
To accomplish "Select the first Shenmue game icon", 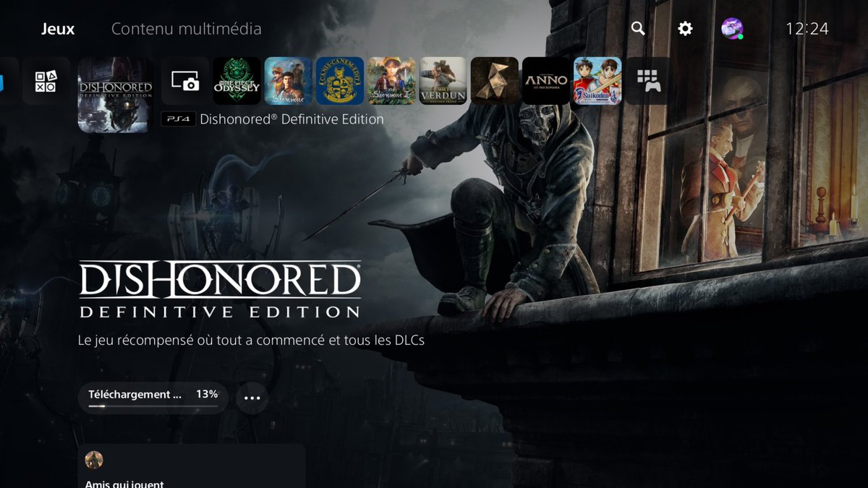I will pyautogui.click(x=288, y=81).
